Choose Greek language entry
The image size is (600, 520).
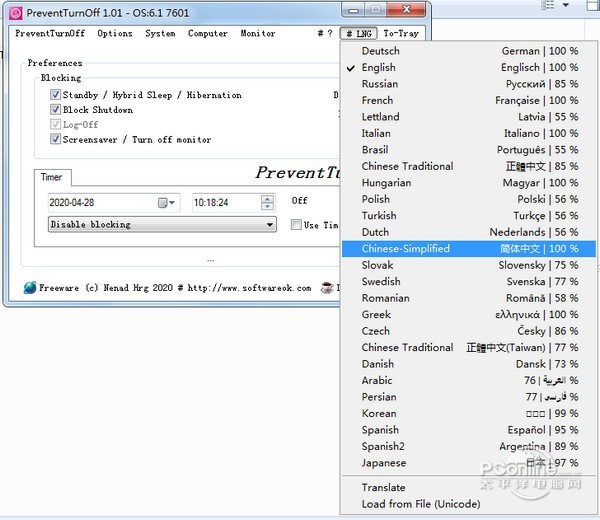tap(469, 314)
